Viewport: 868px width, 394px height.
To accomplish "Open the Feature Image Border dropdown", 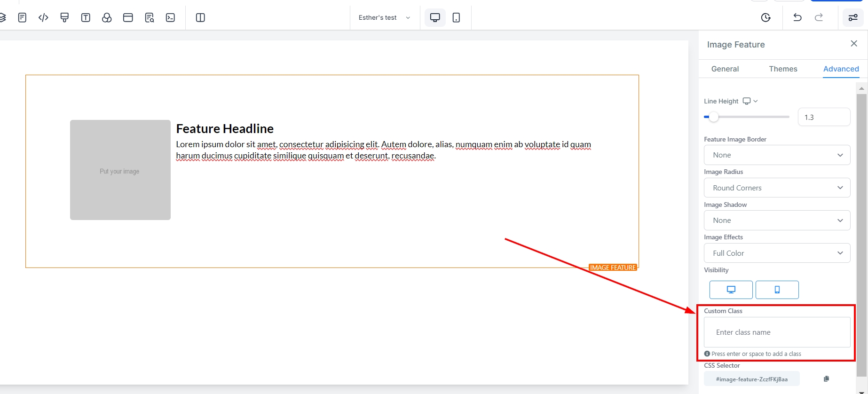I will click(x=777, y=155).
